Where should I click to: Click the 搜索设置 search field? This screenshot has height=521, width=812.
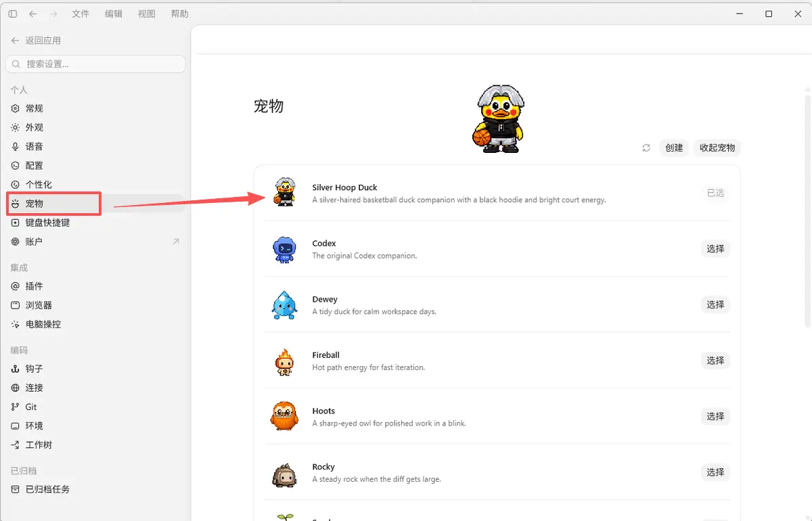pyautogui.click(x=95, y=64)
